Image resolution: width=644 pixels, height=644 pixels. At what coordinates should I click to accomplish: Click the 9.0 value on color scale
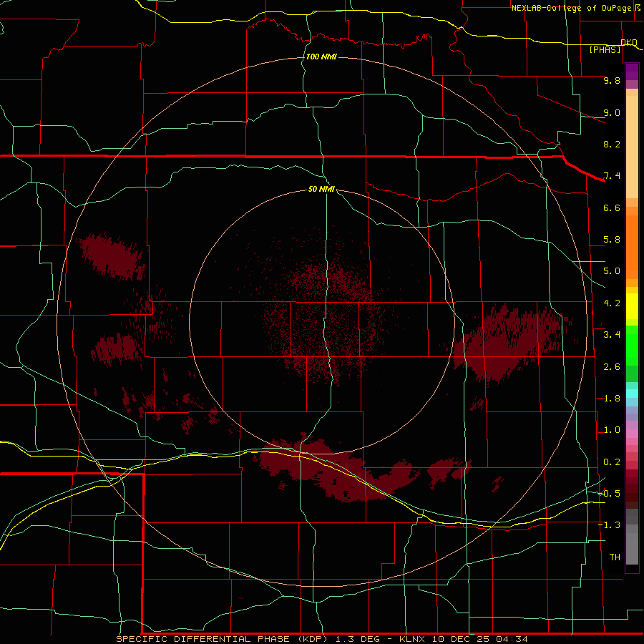612,112
